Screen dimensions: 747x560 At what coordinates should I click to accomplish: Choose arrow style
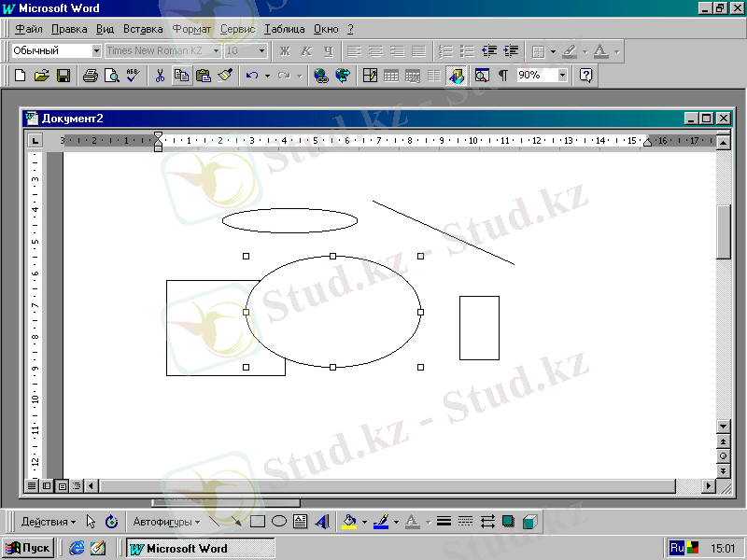pos(486,522)
